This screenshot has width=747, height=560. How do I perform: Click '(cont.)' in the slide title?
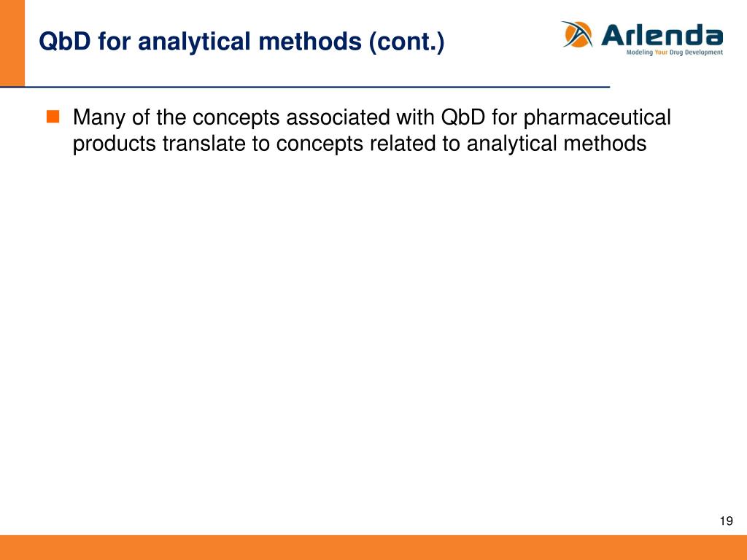pyautogui.click(x=406, y=42)
